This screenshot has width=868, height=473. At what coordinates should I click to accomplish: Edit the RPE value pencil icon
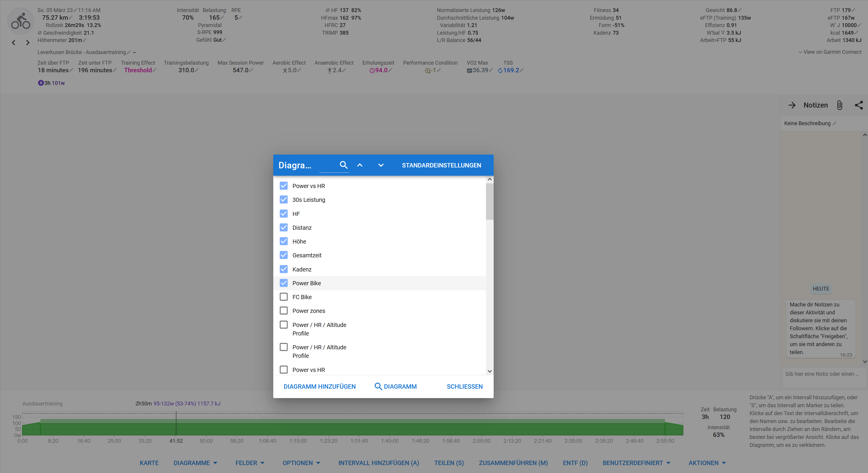(x=241, y=18)
